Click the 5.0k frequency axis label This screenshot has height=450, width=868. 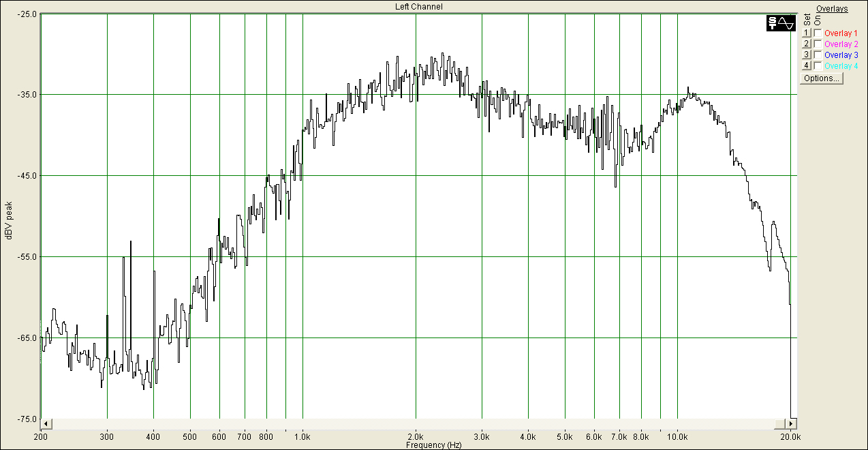(565, 436)
